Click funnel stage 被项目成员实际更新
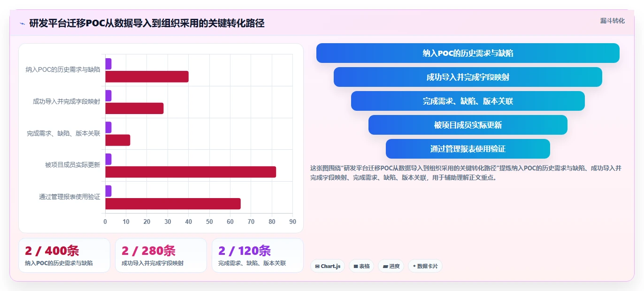 click(468, 125)
